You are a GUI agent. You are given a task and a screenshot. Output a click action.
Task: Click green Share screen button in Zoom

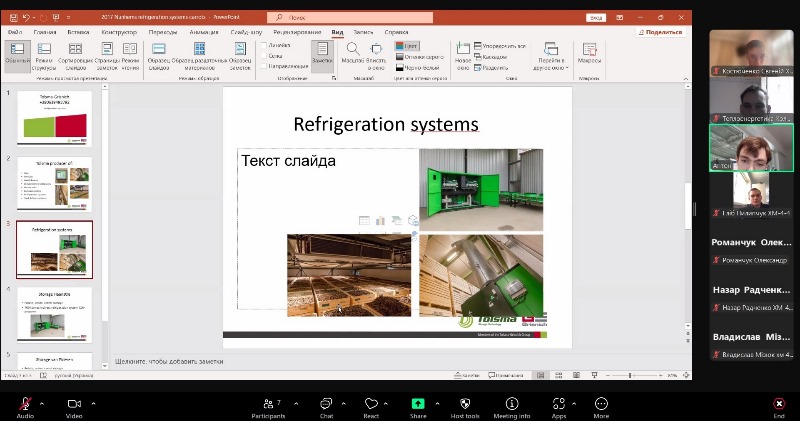point(418,404)
